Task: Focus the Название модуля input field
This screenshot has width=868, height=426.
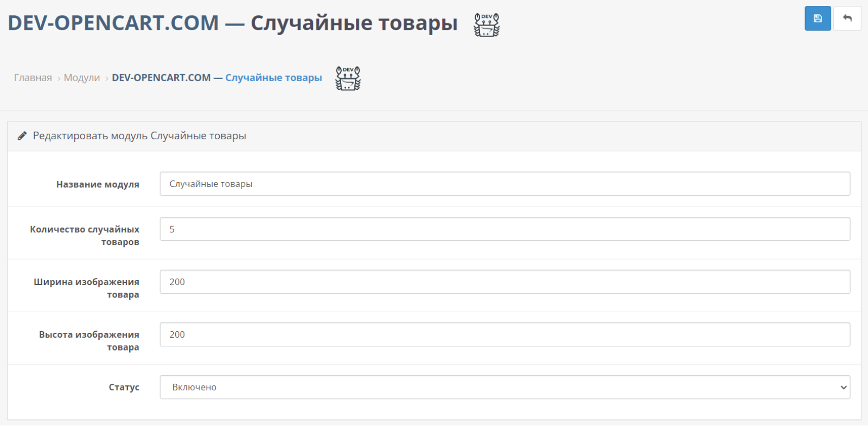Action: pyautogui.click(x=505, y=184)
